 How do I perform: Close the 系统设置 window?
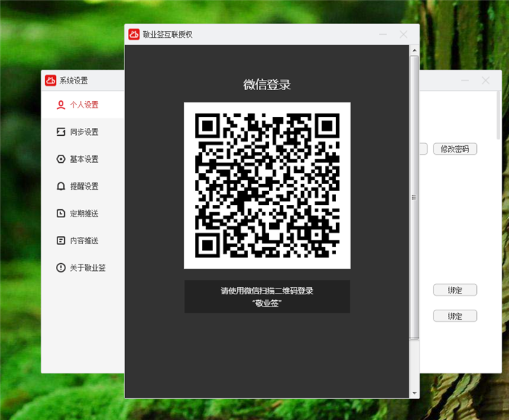click(486, 81)
